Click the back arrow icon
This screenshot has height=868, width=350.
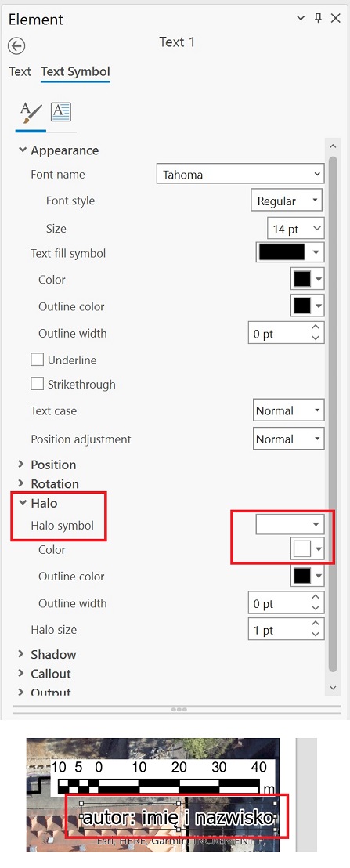tap(16, 45)
